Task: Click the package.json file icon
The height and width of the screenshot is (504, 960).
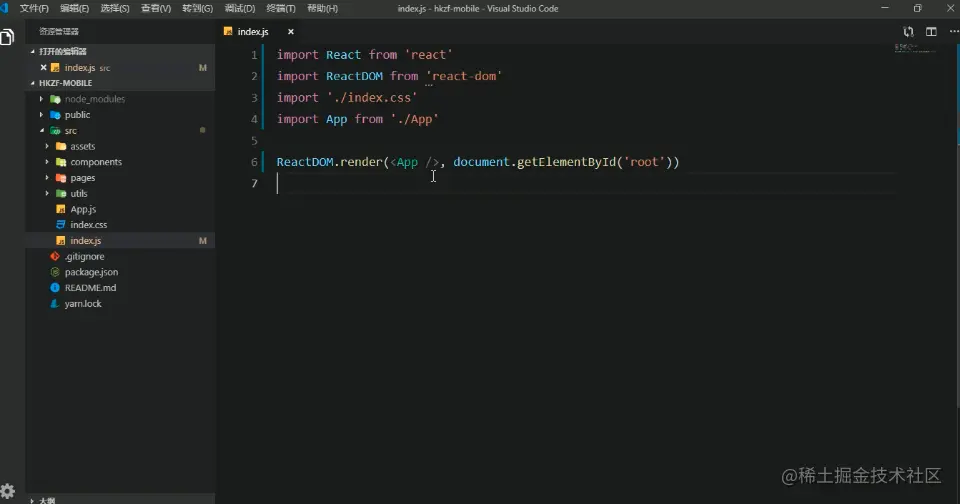Action: 55,272
